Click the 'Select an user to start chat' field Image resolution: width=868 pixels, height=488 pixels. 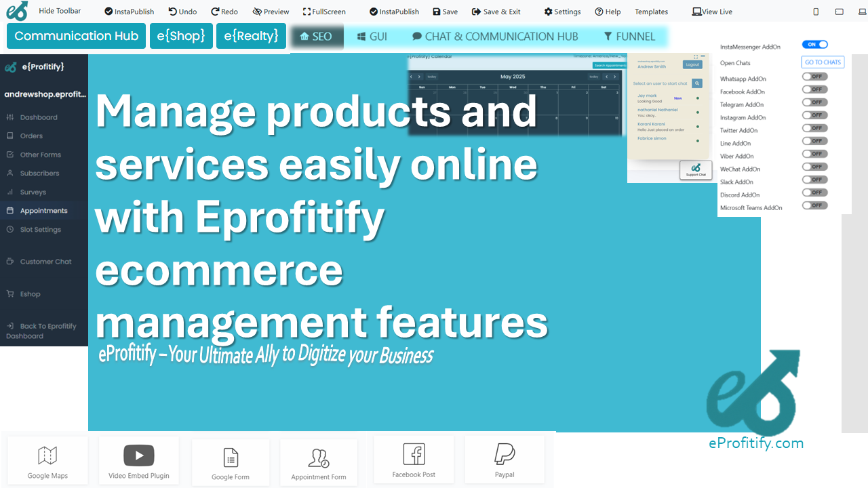[660, 83]
